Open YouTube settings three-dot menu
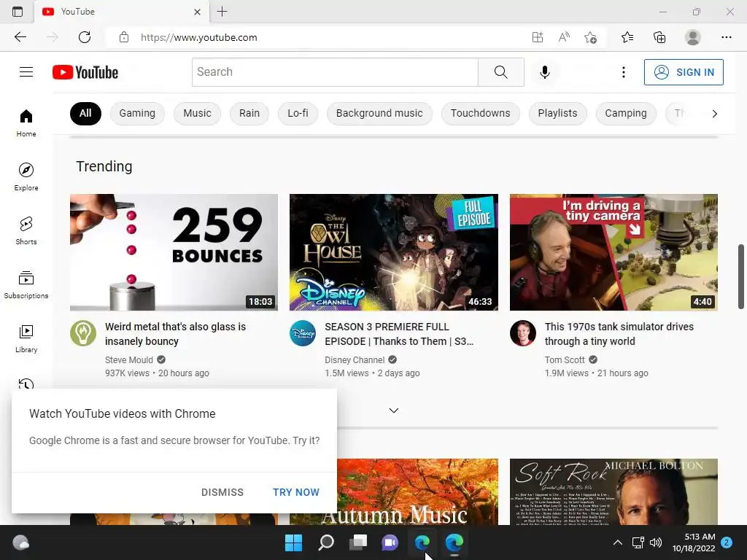This screenshot has width=747, height=560. point(623,72)
